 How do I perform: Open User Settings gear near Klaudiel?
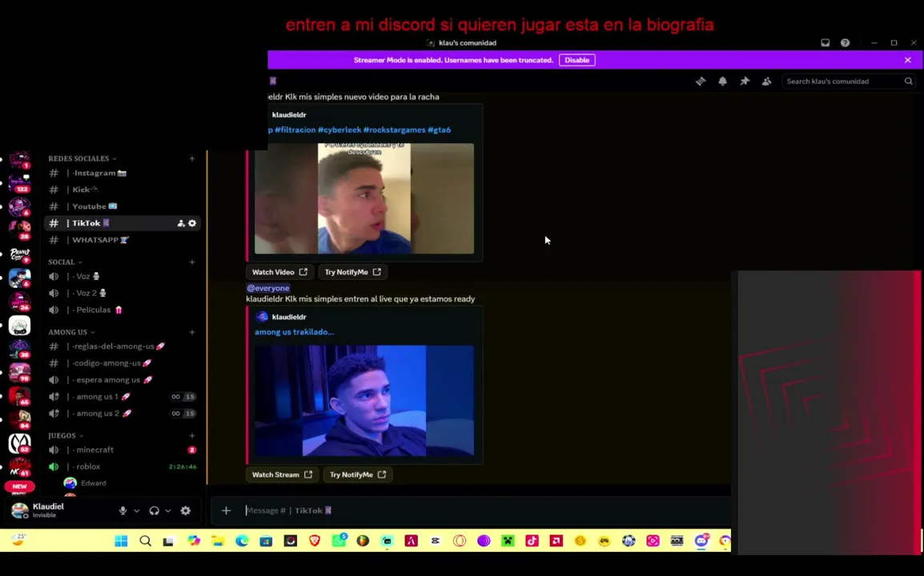point(186,510)
